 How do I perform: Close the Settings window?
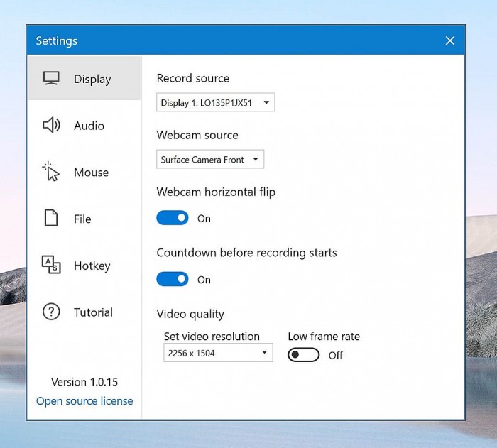coord(449,41)
